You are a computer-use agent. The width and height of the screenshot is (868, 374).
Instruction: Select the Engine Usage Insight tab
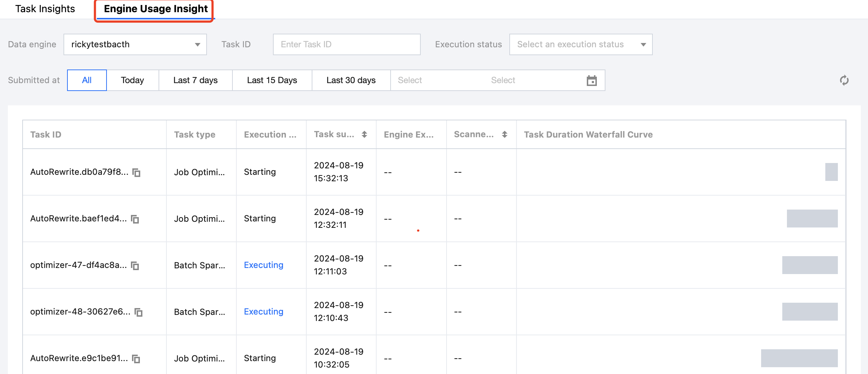click(x=156, y=9)
